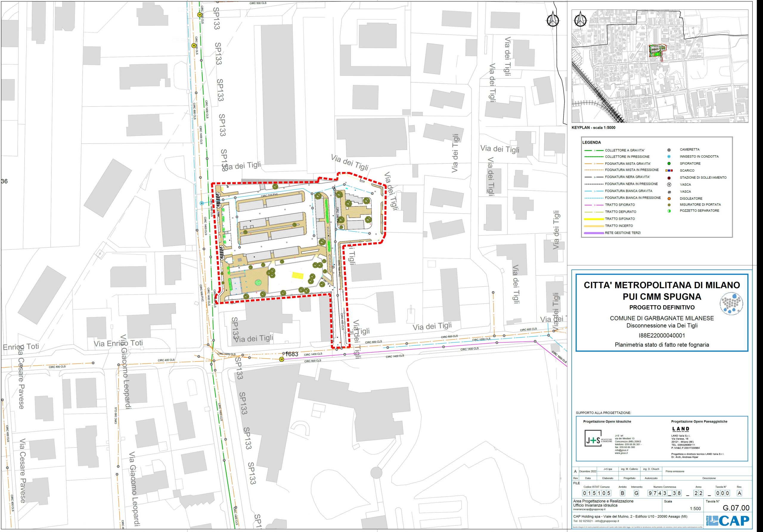Click the CAP logo in bottom corner

coord(728,521)
